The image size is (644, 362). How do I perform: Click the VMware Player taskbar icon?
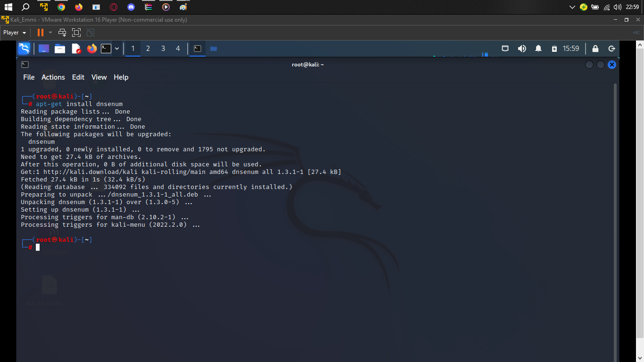pyautogui.click(x=44, y=7)
